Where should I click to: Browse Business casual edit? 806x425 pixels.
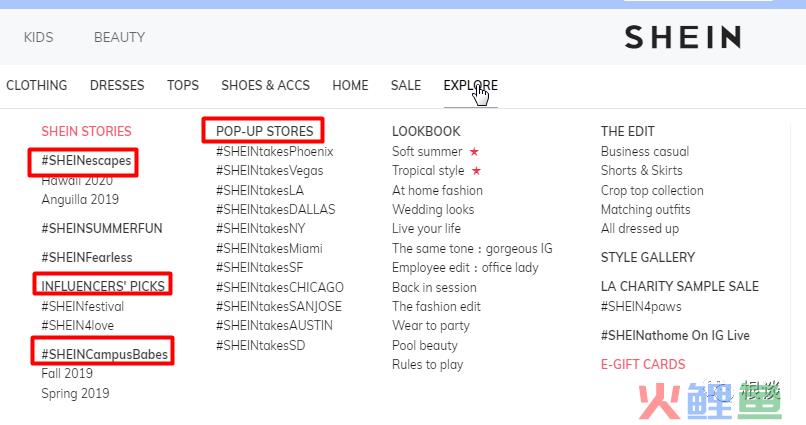(x=645, y=152)
